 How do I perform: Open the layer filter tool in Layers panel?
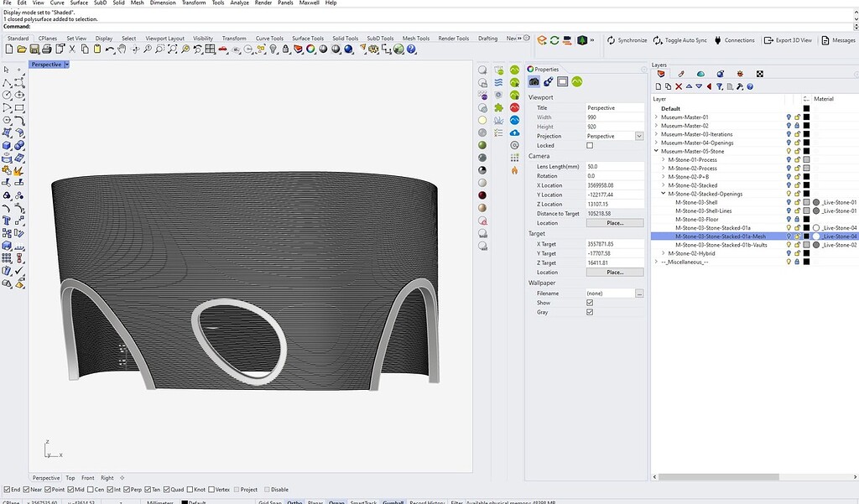pyautogui.click(x=720, y=86)
